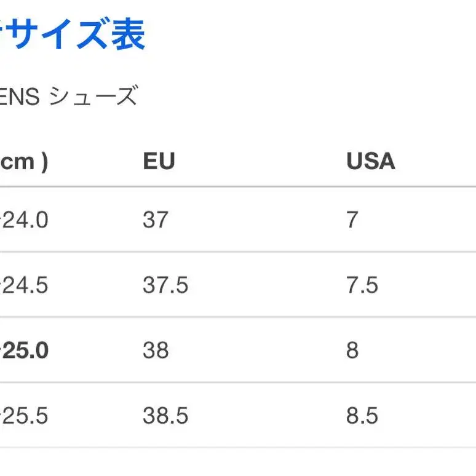Choose USA size 7.5 cell
Image resolution: width=476 pixels, height=476 pixels.
point(362,285)
